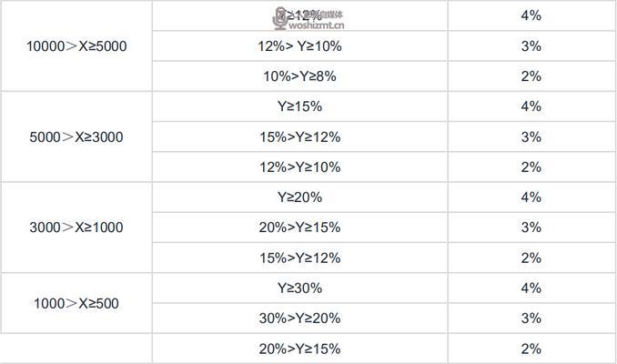
Task: Click 4% next to Y≥15%
Action: click(x=531, y=106)
